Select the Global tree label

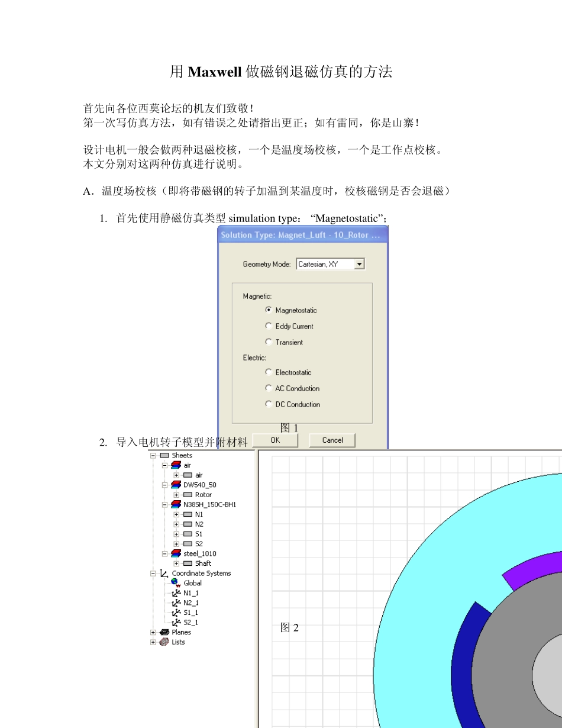[192, 583]
